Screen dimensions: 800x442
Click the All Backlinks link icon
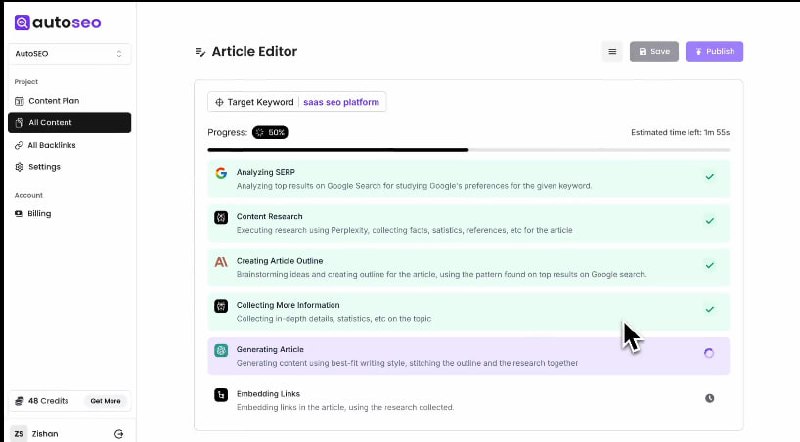(x=19, y=145)
